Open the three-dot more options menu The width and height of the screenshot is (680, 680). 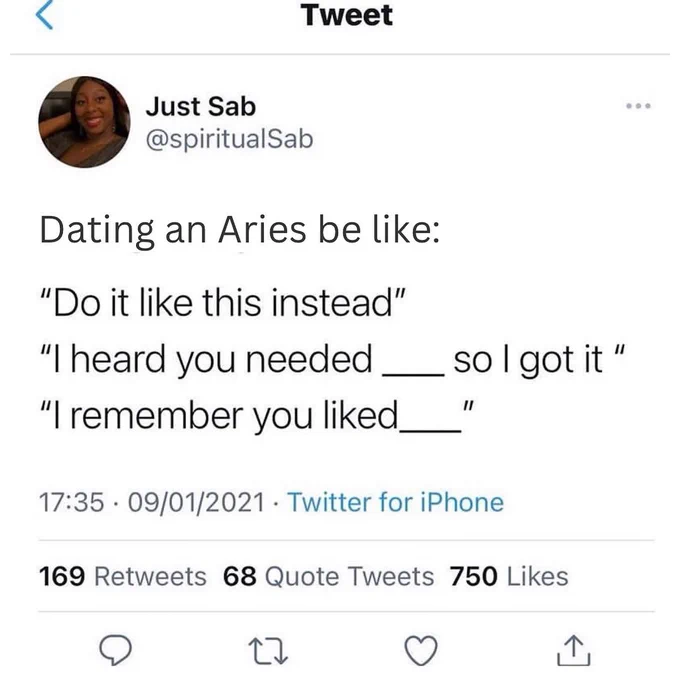pyautogui.click(x=638, y=106)
